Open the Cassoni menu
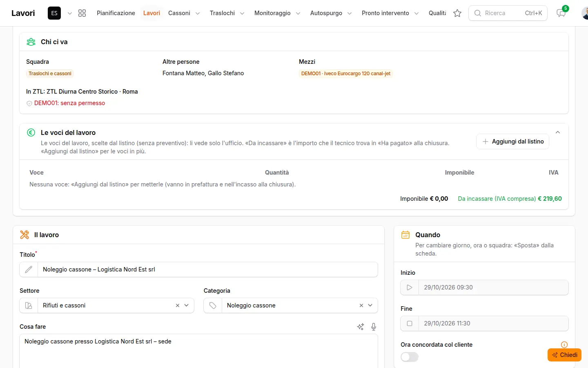 coord(184,13)
